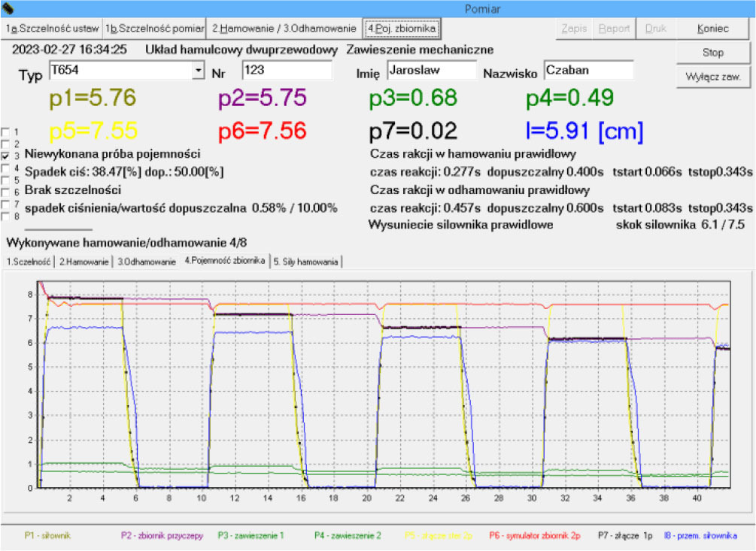Select 2.Hamowanie / 3.Odhamowanie top button
The width and height of the screenshot is (756, 551).
(284, 29)
